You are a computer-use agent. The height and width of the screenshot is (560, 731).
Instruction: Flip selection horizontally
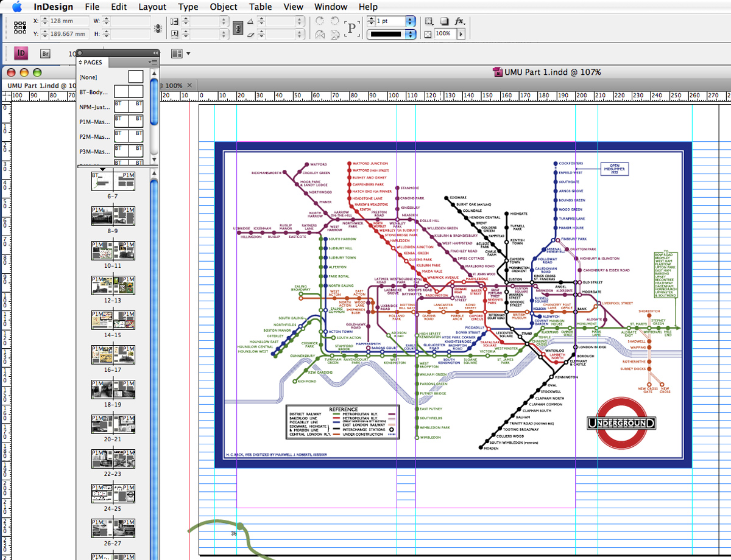click(x=320, y=34)
